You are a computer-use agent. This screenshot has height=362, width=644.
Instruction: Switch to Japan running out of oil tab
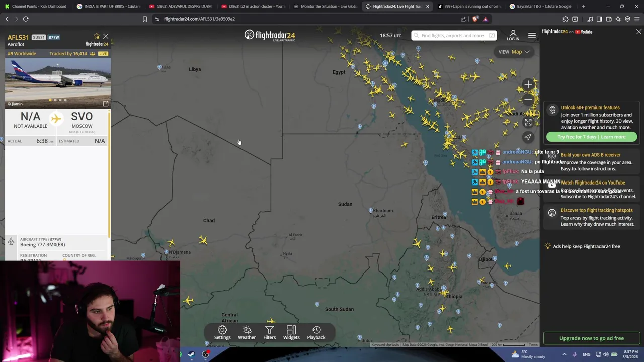[469, 6]
